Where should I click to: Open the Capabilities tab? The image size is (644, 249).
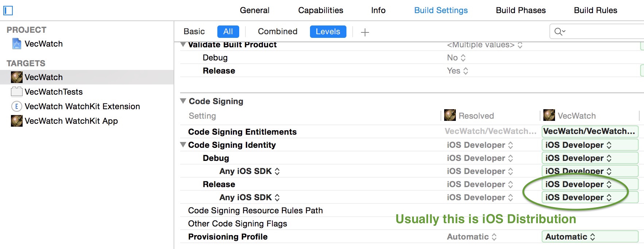[x=321, y=10]
